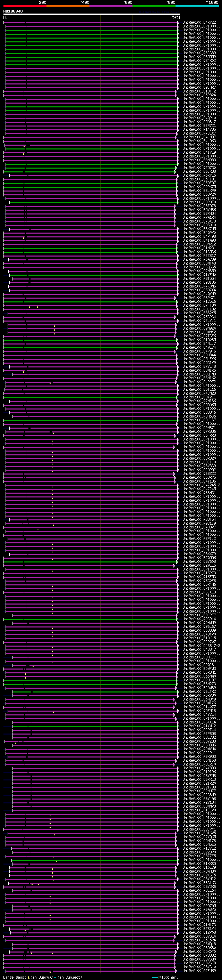
Task: Select hit label UniRef100_A4QP10
Action: point(199,118)
